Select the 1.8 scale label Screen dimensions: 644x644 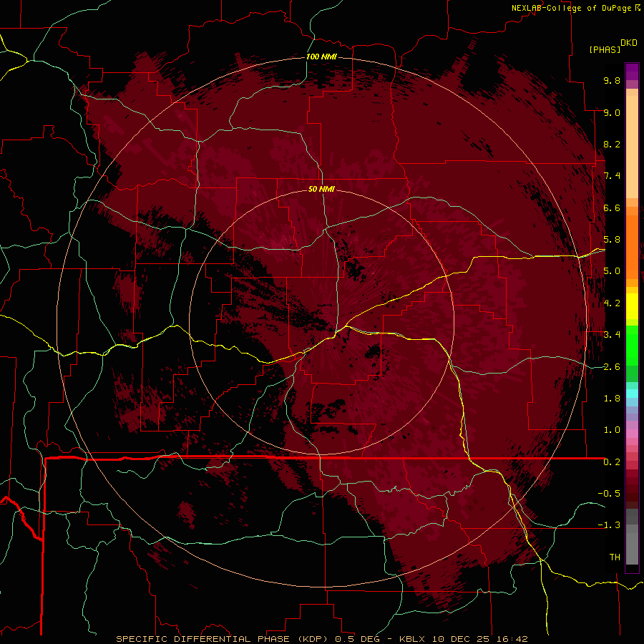(612, 399)
